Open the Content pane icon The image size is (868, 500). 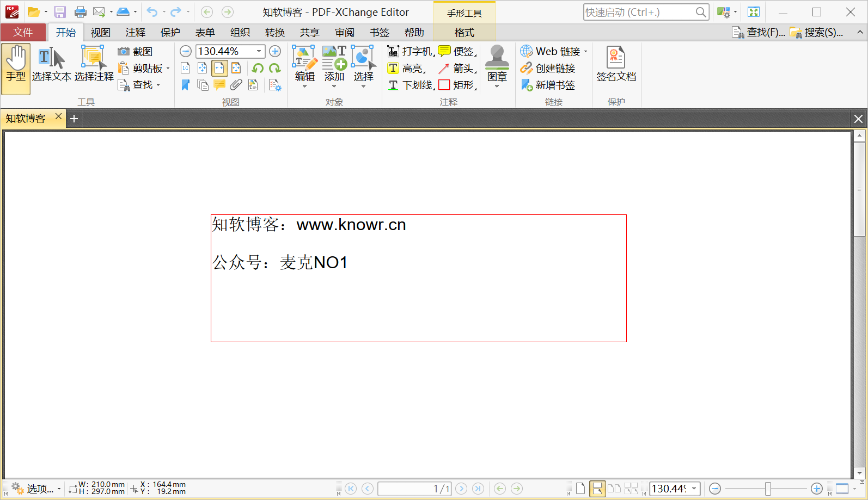coord(253,85)
